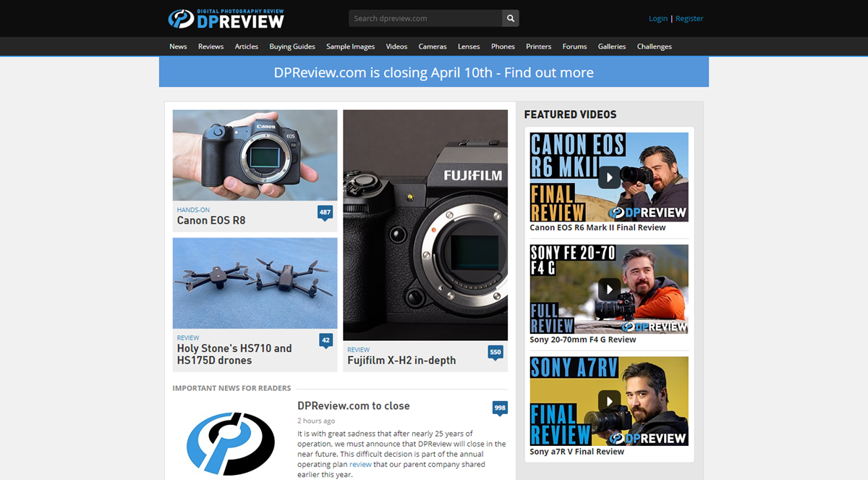This screenshot has height=480, width=868.
Task: Click the DPReview logo in header
Action: [226, 18]
